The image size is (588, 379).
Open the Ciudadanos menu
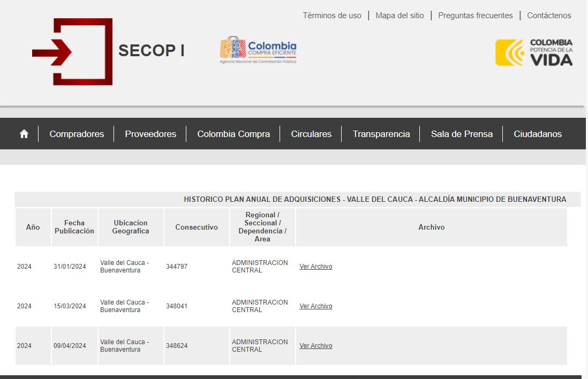537,134
